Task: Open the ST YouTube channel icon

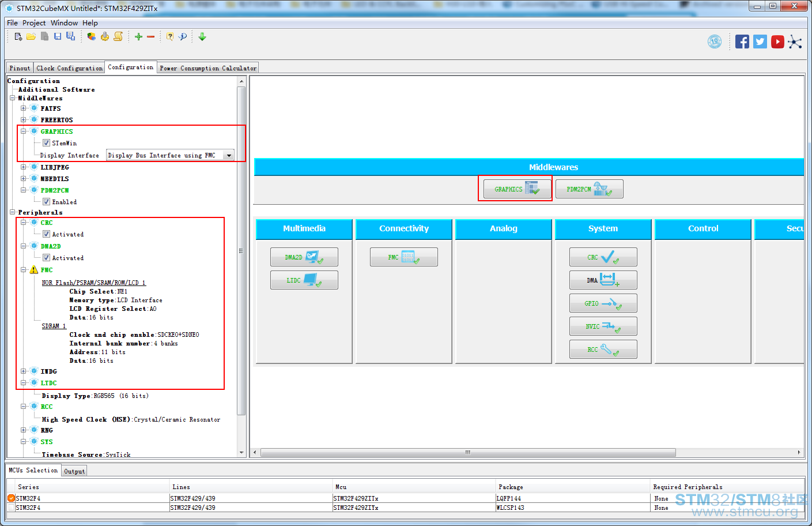Action: [777, 42]
